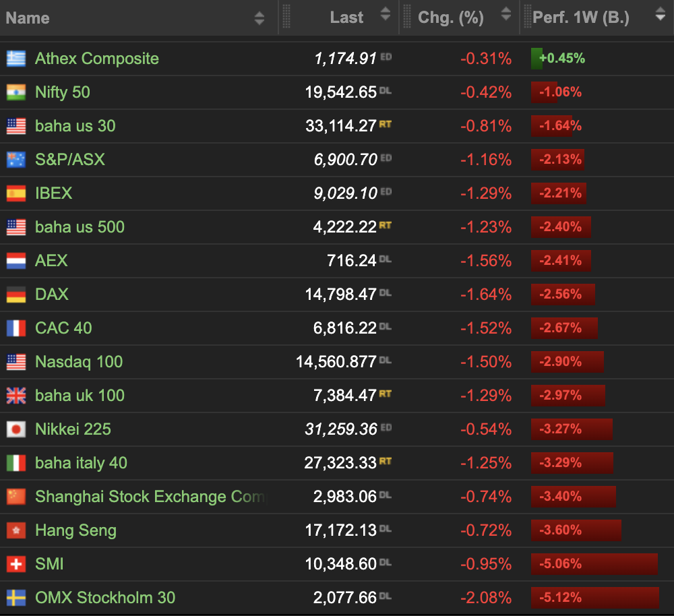
Task: Click the Netherlands flag icon beside AEX
Action: (x=16, y=261)
